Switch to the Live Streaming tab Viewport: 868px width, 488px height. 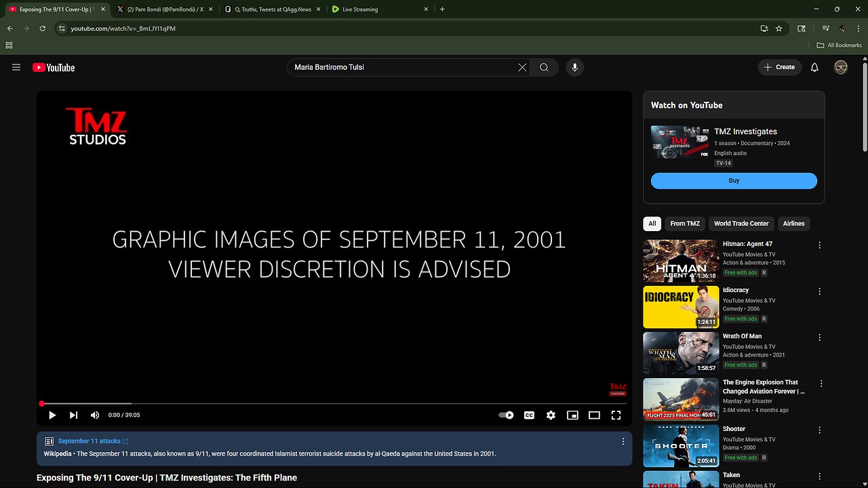380,9
